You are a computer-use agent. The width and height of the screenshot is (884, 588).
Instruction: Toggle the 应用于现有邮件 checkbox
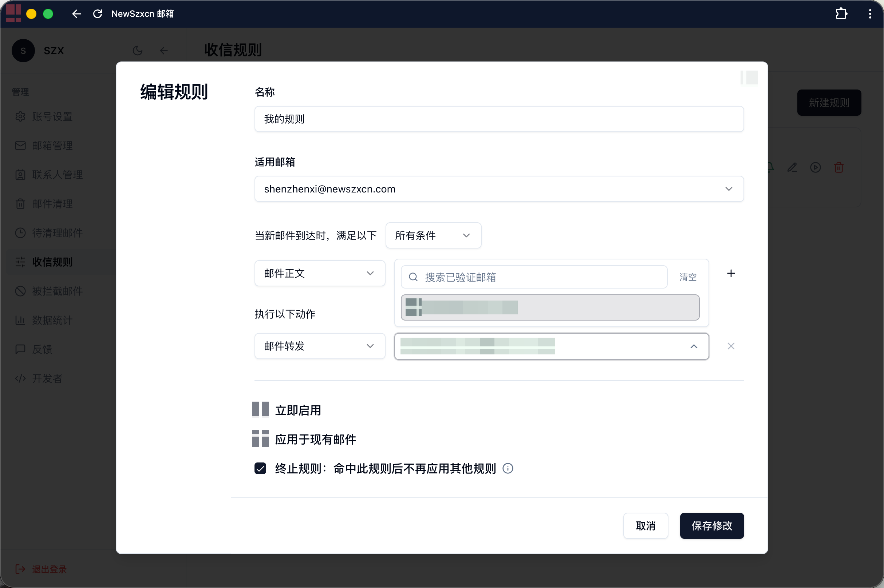260,439
